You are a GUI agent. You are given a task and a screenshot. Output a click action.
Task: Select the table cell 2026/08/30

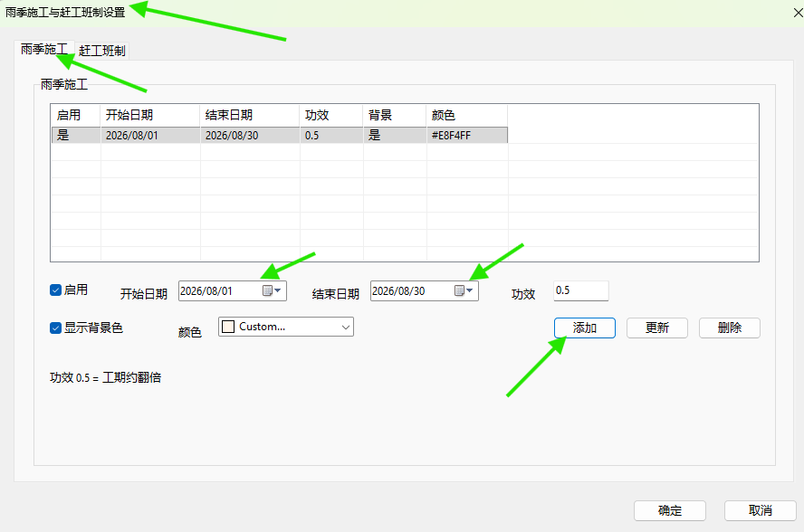250,136
